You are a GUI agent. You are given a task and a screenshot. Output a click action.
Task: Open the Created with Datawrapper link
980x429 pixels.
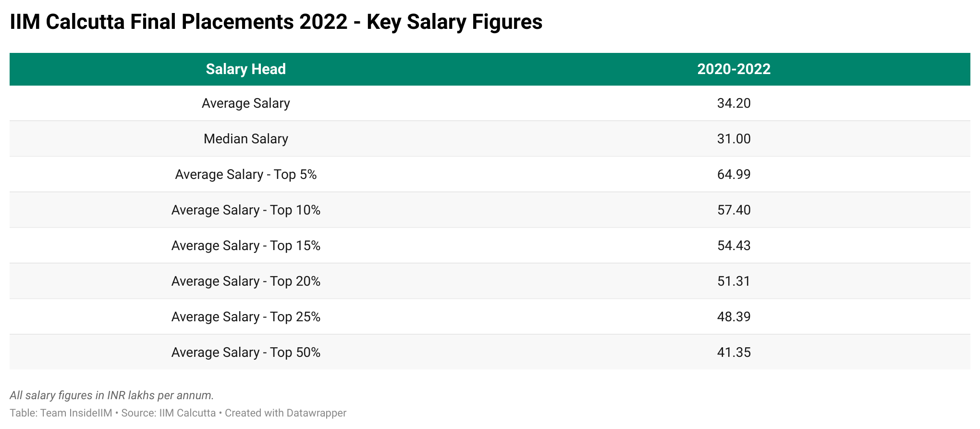[285, 413]
